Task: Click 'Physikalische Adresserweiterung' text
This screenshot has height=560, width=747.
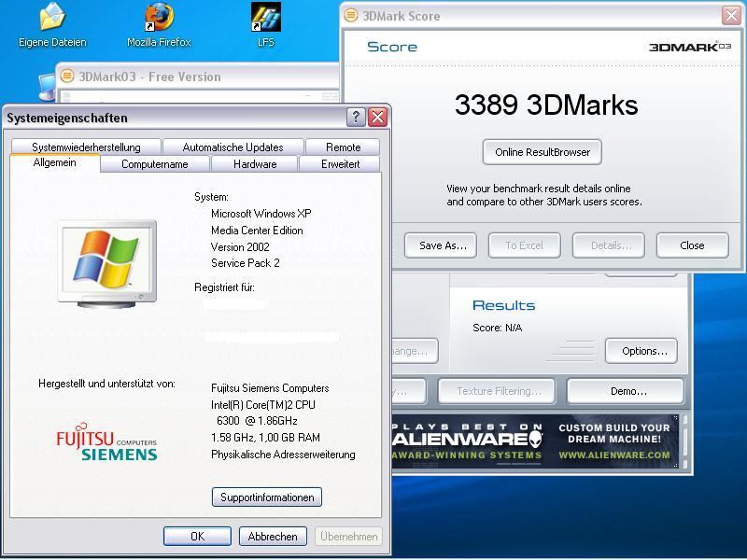Action: 283,455
